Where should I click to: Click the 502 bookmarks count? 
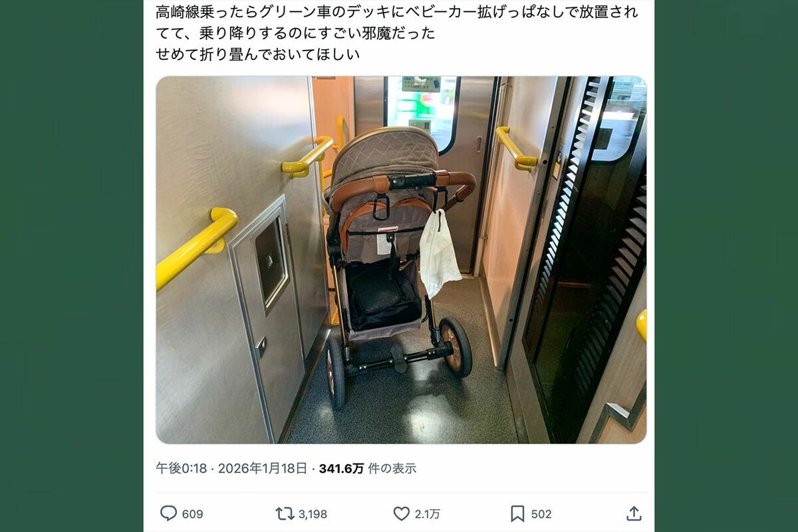(541, 514)
